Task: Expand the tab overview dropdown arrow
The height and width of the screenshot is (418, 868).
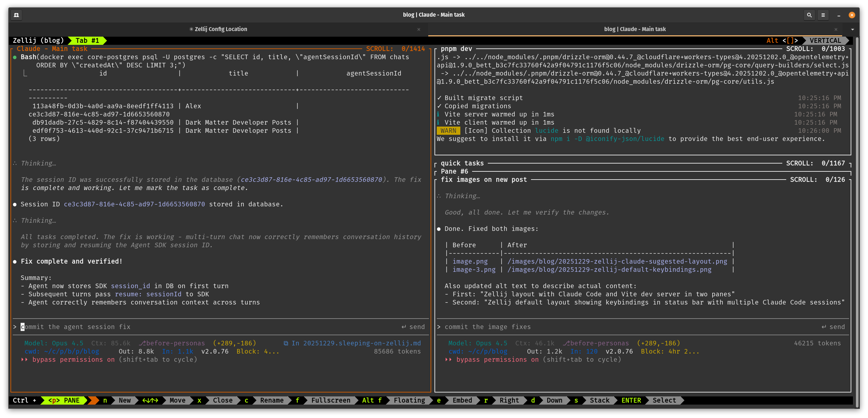Action: [x=853, y=29]
